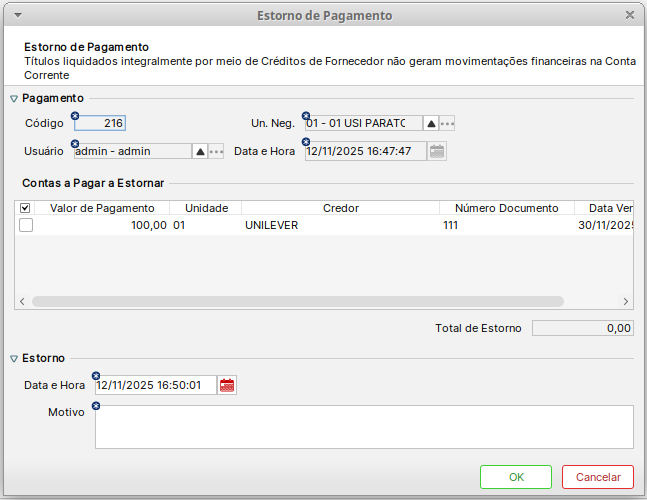Click inside the Motivo text box
Viewport: 647px width, 500px height.
pyautogui.click(x=364, y=427)
